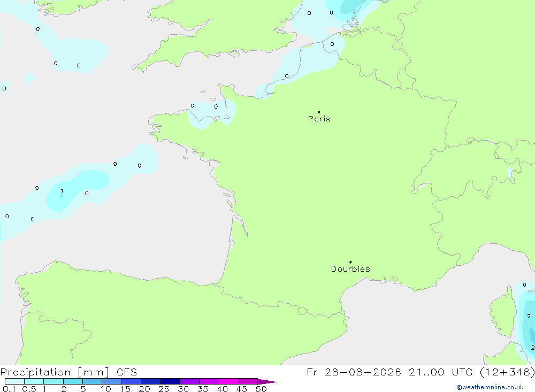
Task: Click the '45' legend scale label
Action: click(x=242, y=389)
